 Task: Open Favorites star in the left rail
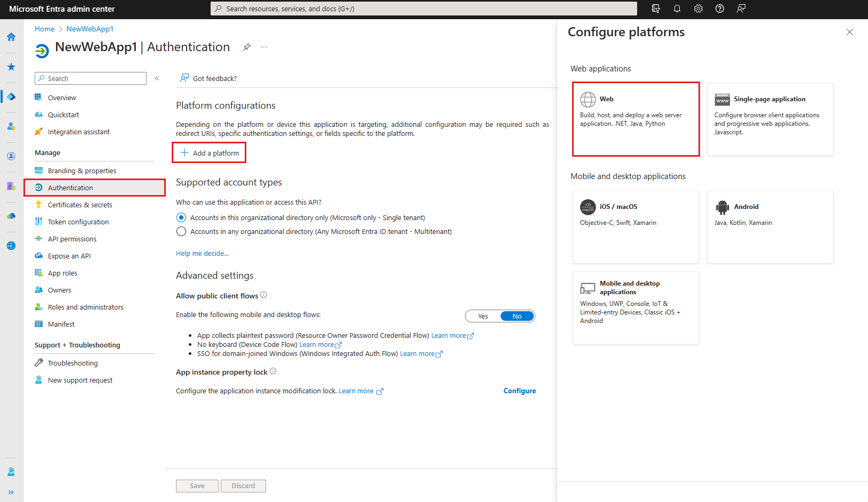click(11, 67)
